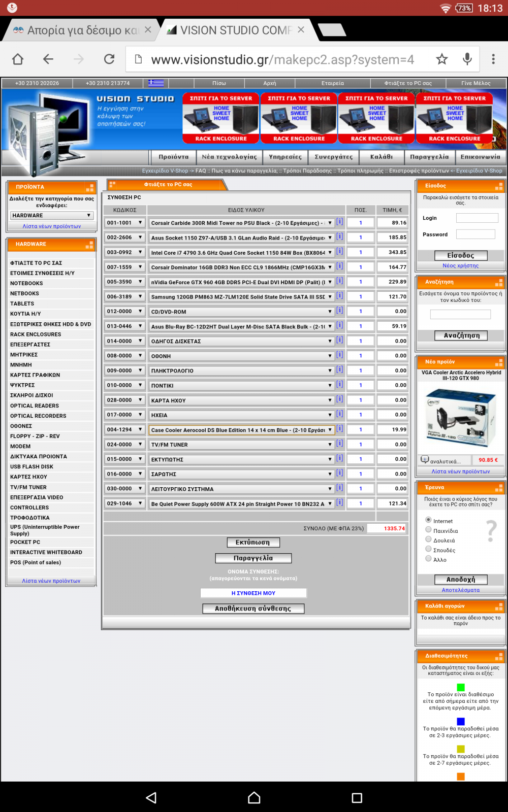Select the Δουλειά radio option
This screenshot has height=812, width=508.
click(428, 539)
